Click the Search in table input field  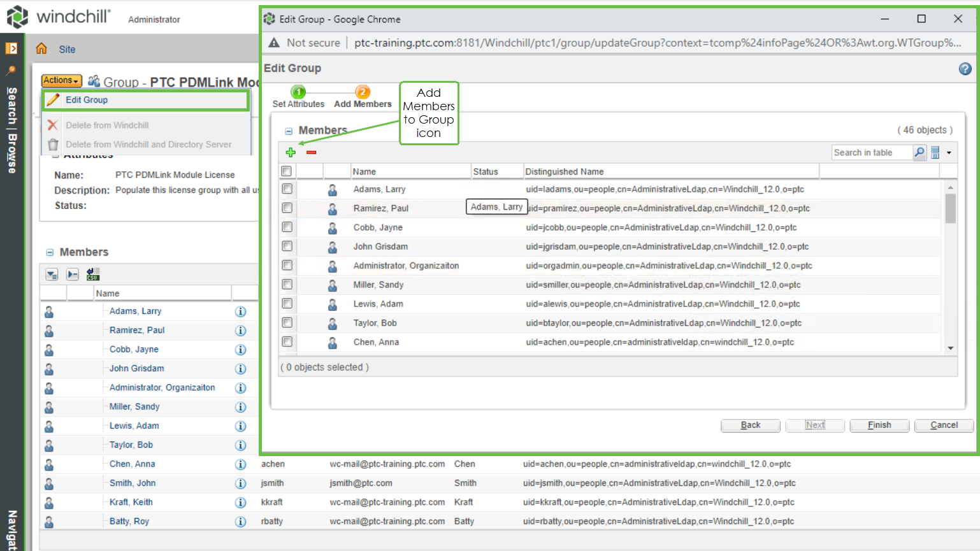[x=872, y=152]
